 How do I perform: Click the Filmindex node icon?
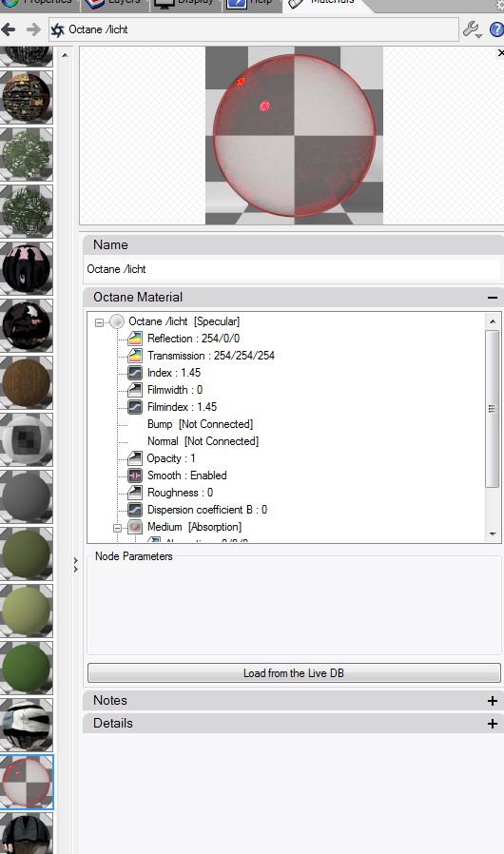pyautogui.click(x=135, y=407)
